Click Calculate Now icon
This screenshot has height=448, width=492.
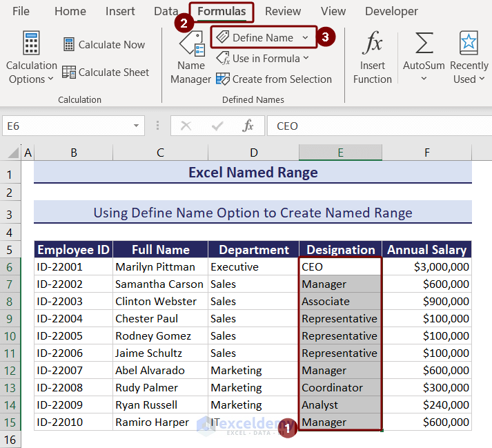(x=69, y=44)
